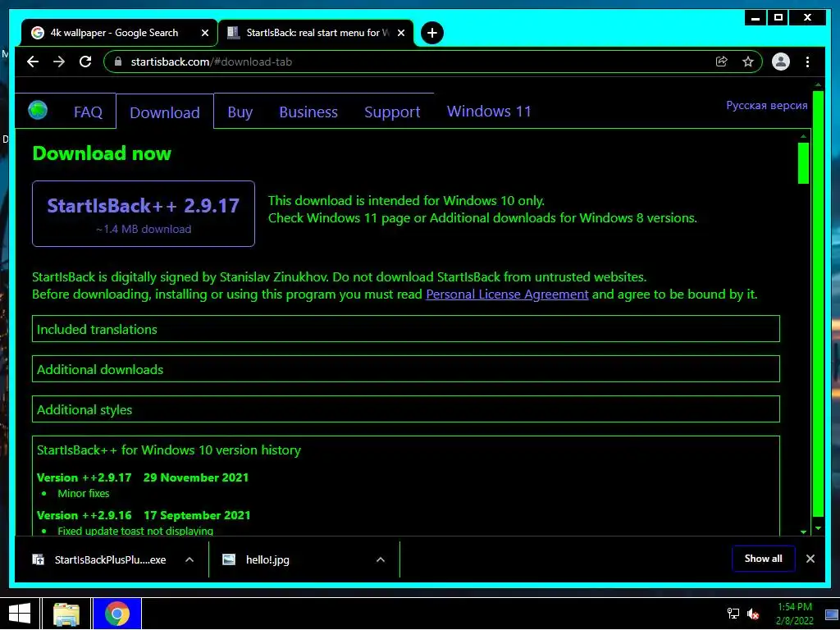Collapse StartIsBack++ version history section
The width and height of the screenshot is (840, 630).
point(169,450)
